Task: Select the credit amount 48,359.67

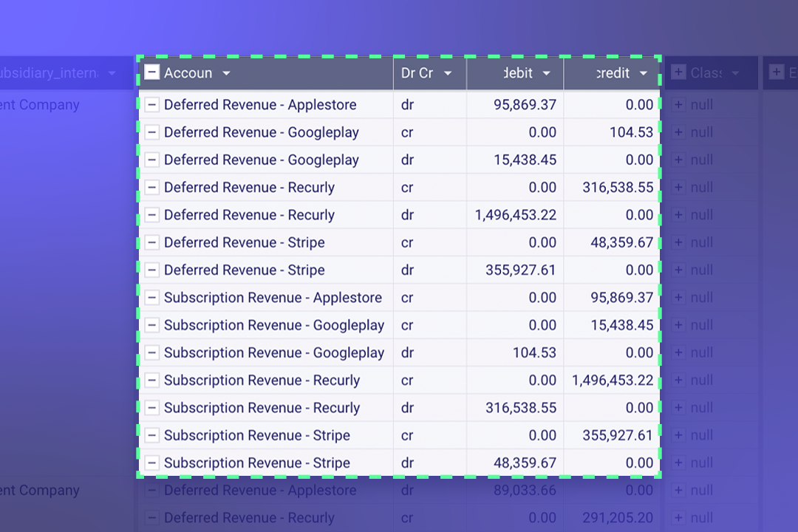Action: point(622,242)
